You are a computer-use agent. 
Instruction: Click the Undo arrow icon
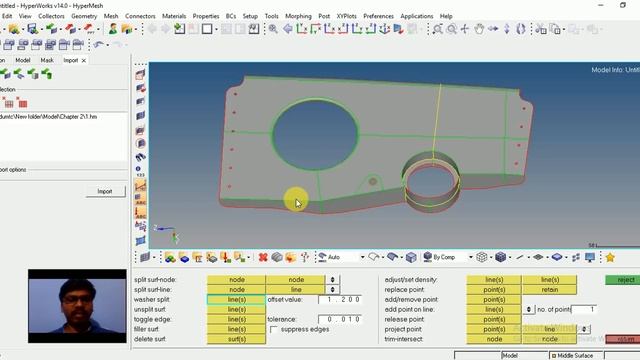point(98,44)
